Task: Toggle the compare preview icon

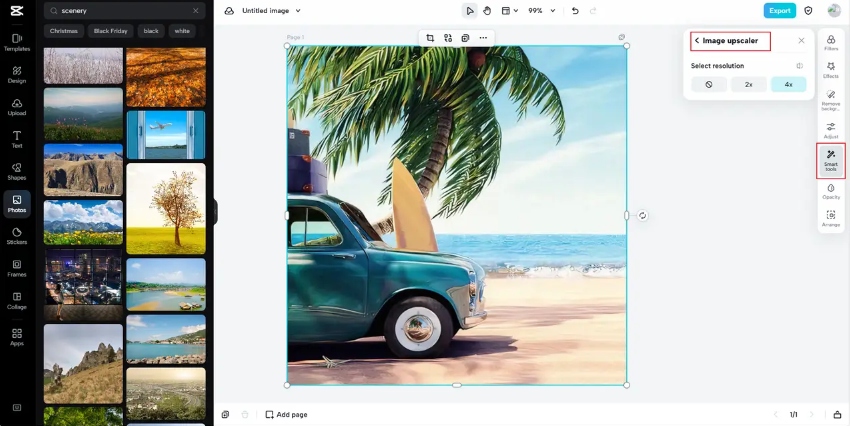Action: tap(800, 66)
